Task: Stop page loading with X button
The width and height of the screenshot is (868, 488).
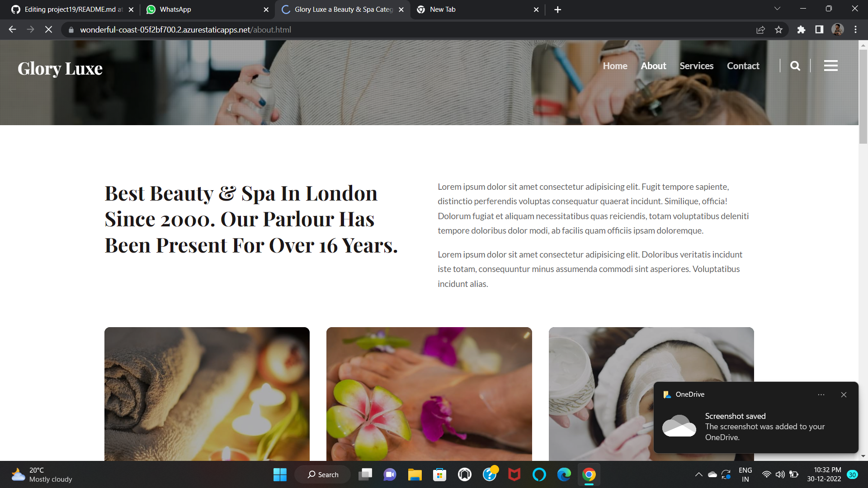Action: [48, 30]
